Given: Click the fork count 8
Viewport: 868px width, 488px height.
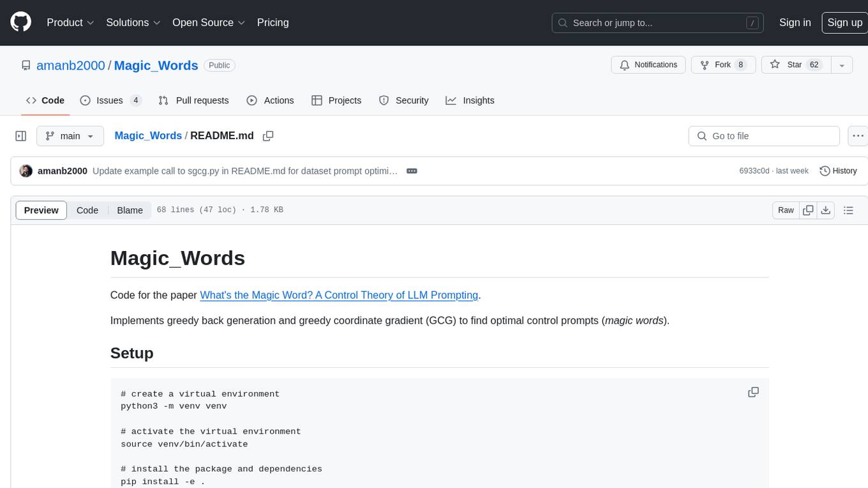Looking at the screenshot, I should (x=740, y=65).
